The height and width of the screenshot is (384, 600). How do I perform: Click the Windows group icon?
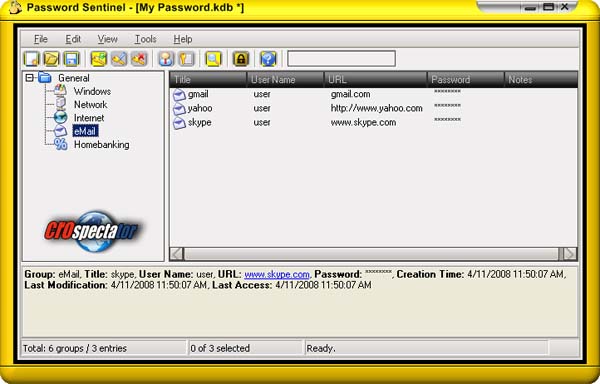60,91
